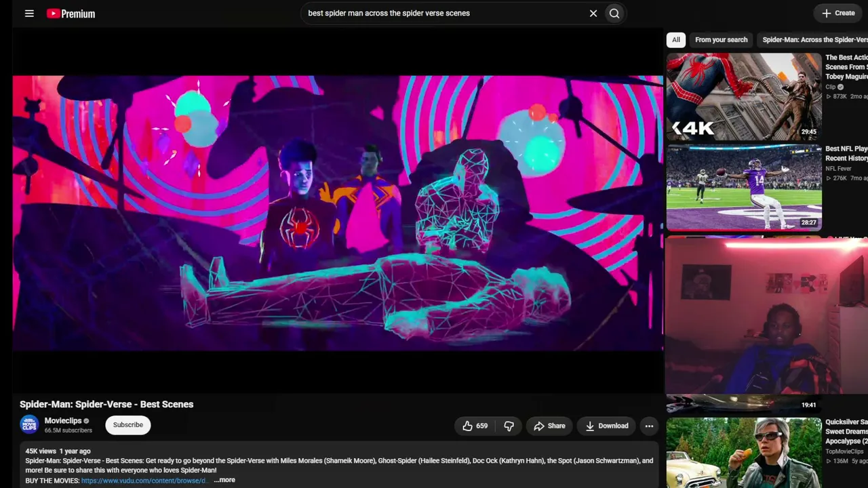Click the magnifier search button
The width and height of the screenshot is (868, 488).
[x=614, y=13]
